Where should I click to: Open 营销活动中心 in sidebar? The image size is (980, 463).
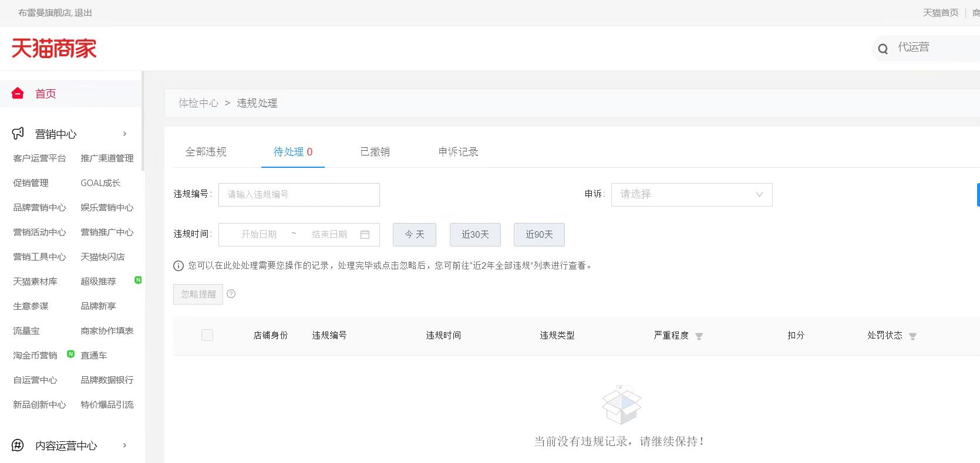pos(39,232)
